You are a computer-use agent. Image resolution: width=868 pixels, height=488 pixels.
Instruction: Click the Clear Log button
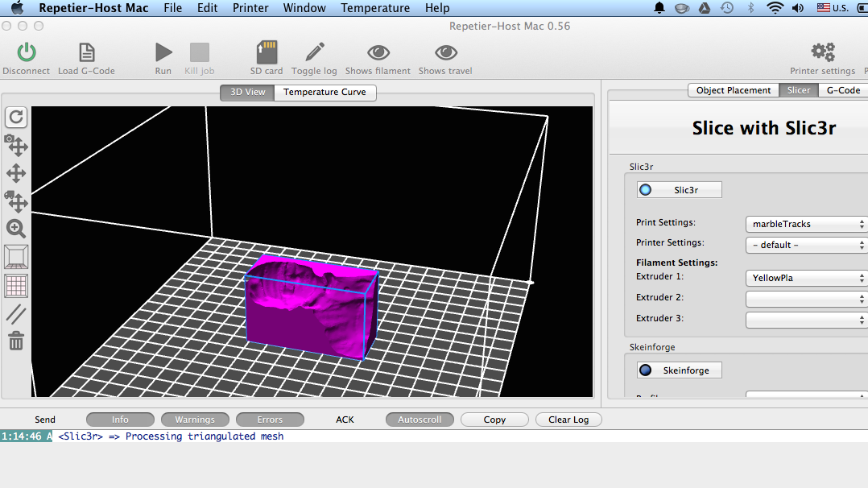click(x=568, y=420)
